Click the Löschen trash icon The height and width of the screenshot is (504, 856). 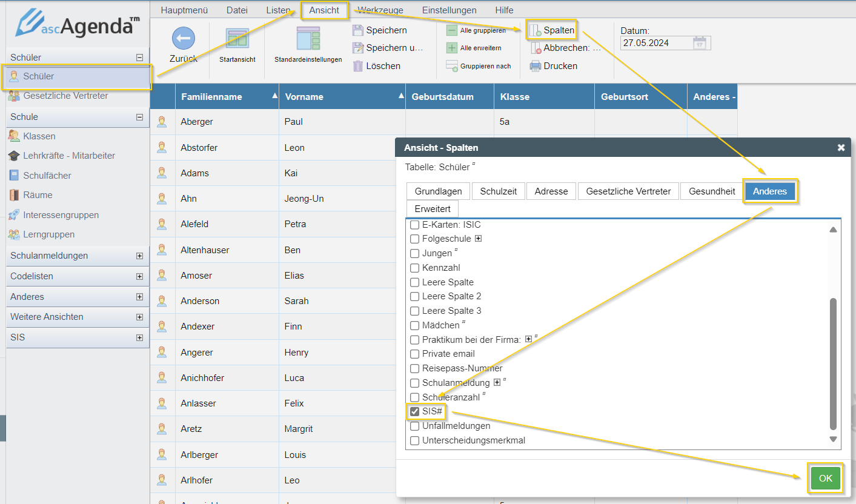358,66
